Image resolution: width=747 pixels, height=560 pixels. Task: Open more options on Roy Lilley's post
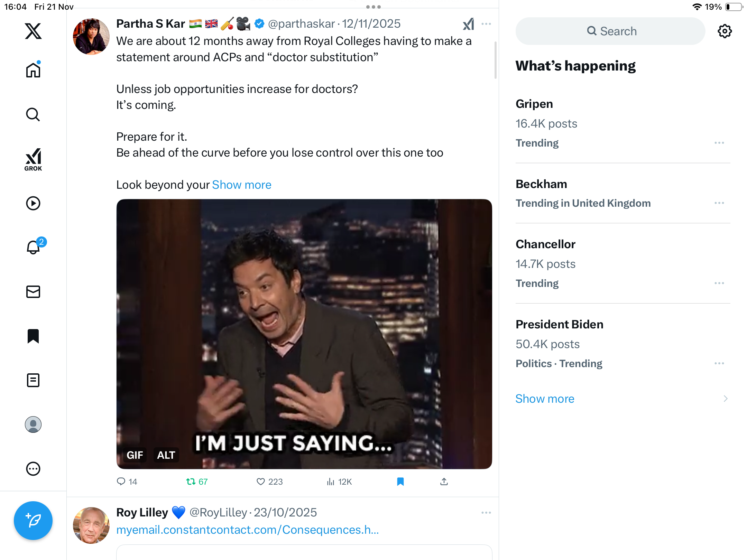coord(486,513)
